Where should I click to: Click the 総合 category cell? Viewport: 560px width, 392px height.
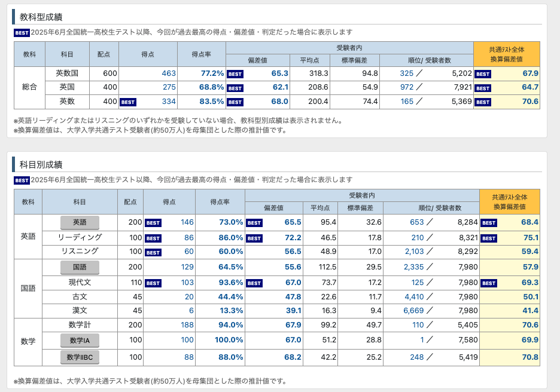[29, 87]
